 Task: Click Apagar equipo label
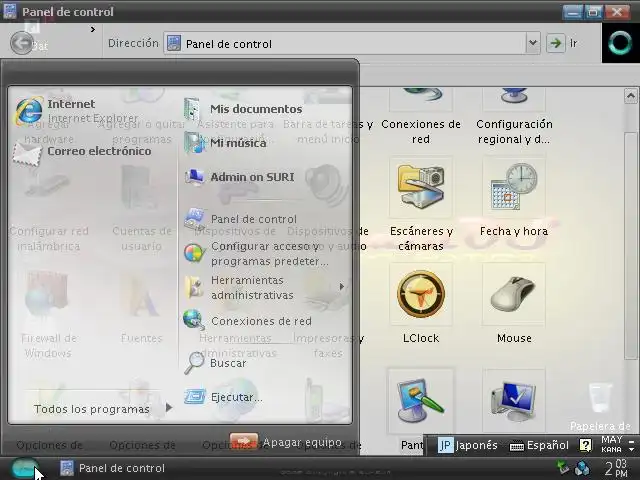pyautogui.click(x=302, y=442)
